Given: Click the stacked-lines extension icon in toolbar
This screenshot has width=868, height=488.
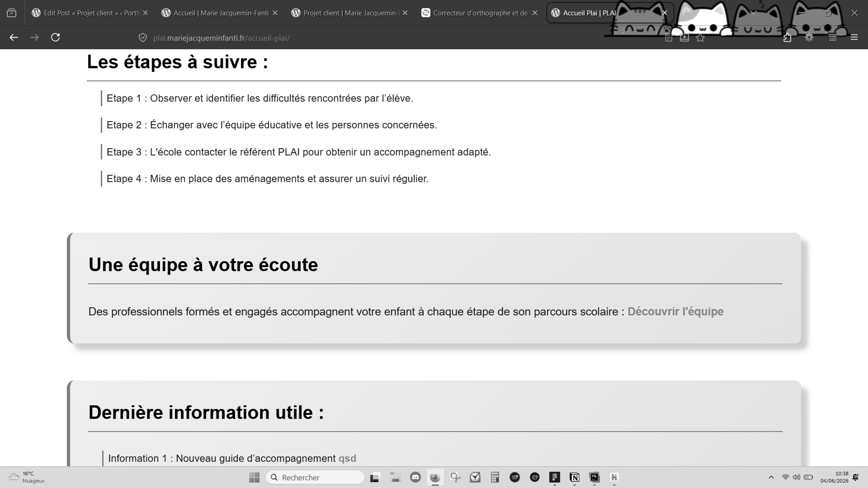Looking at the screenshot, I should click(832, 38).
